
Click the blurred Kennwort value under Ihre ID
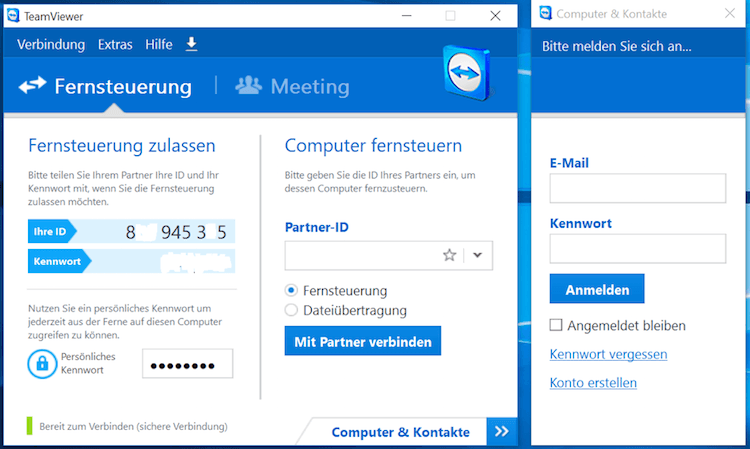coord(195,262)
